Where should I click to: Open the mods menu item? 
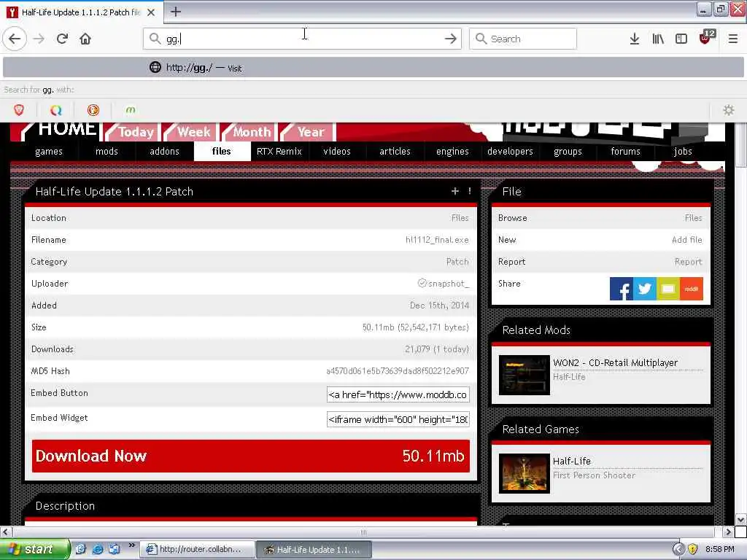coord(107,152)
